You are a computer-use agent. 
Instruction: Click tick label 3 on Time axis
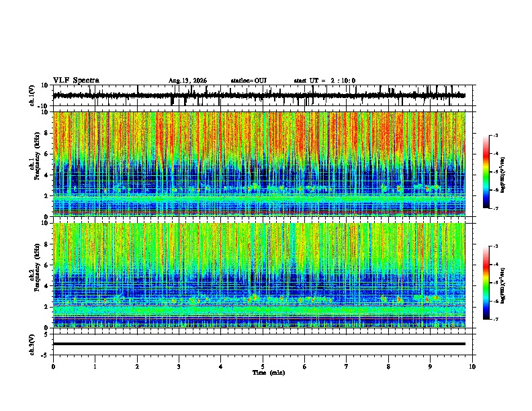(179, 367)
